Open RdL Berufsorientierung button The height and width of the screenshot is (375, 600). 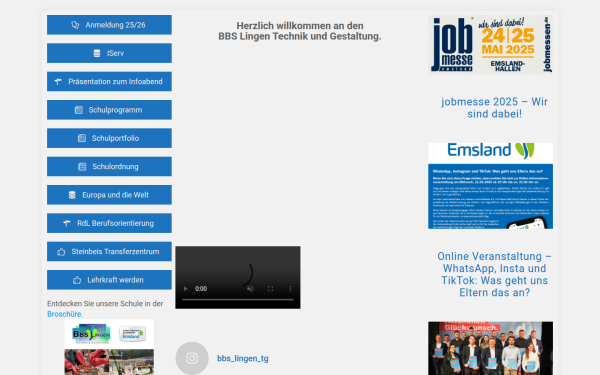109,223
